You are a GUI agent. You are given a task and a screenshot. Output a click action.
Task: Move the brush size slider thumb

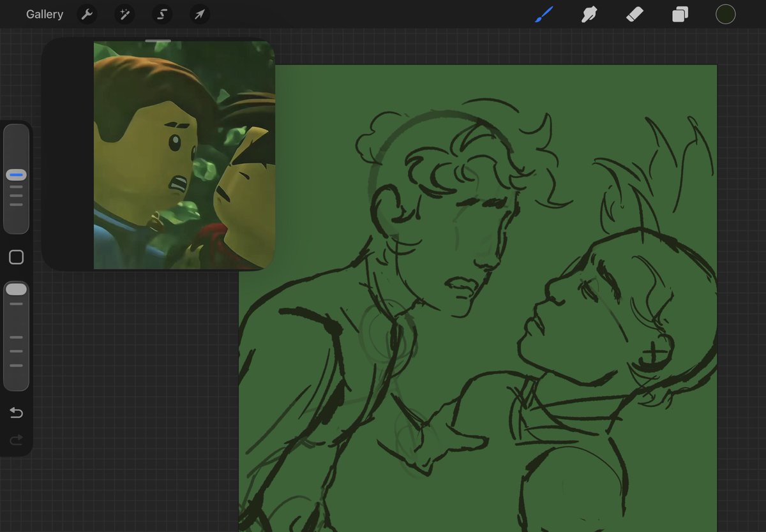coord(17,174)
